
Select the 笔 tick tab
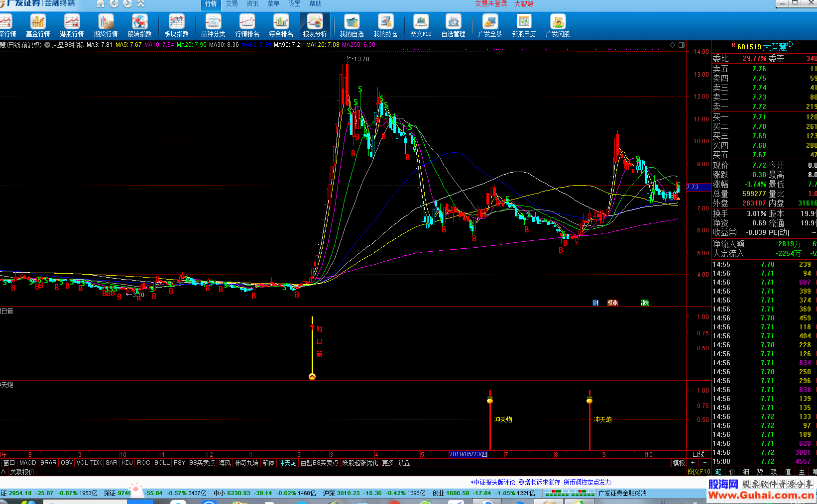718,472
